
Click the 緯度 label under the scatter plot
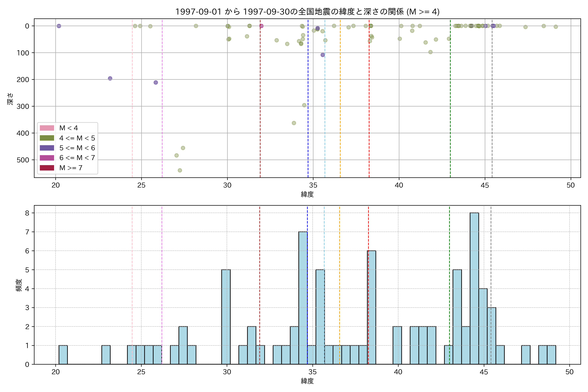(x=307, y=194)
